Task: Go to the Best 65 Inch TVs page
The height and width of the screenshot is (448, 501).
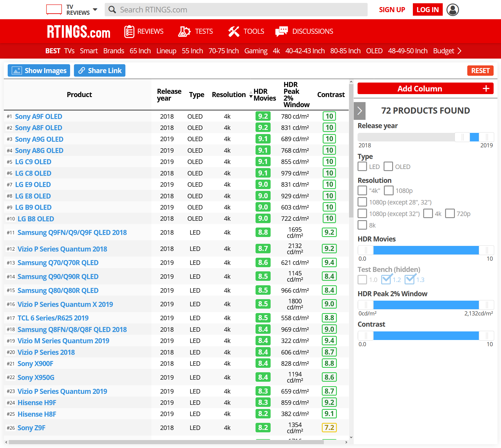Action: [x=140, y=51]
